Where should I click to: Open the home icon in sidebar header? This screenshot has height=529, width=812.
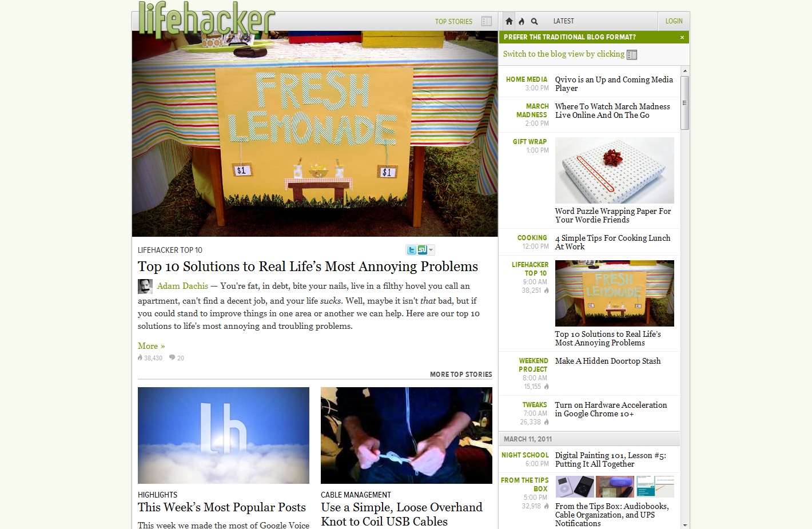(509, 21)
